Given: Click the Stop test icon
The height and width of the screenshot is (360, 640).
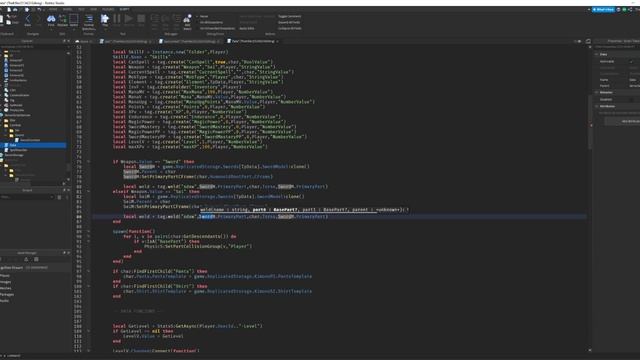Looking at the screenshot, I should 141,20.
